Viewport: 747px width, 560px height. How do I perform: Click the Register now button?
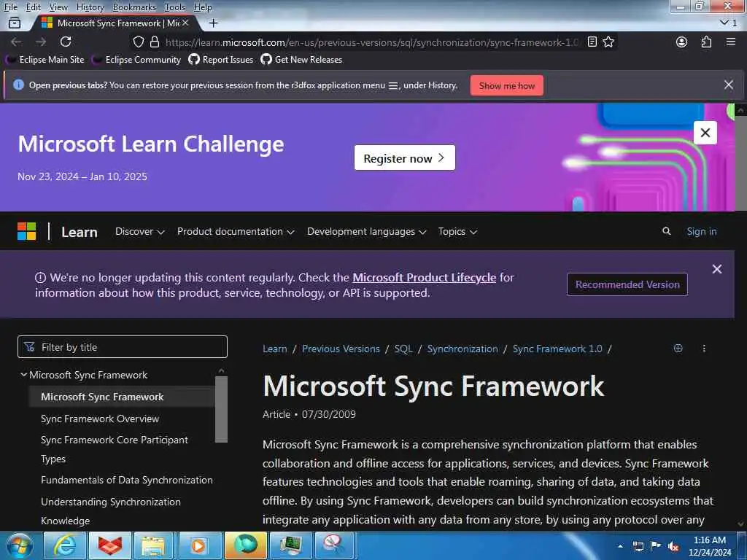click(x=404, y=157)
